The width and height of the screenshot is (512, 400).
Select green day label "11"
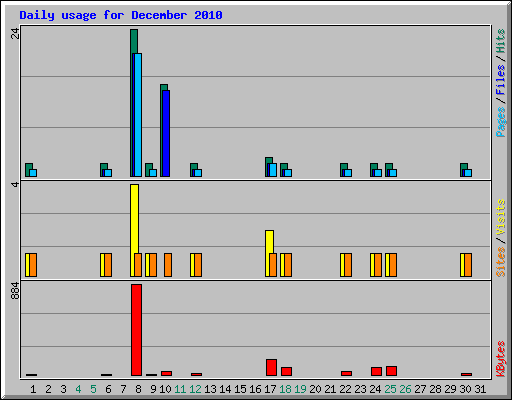point(180,389)
